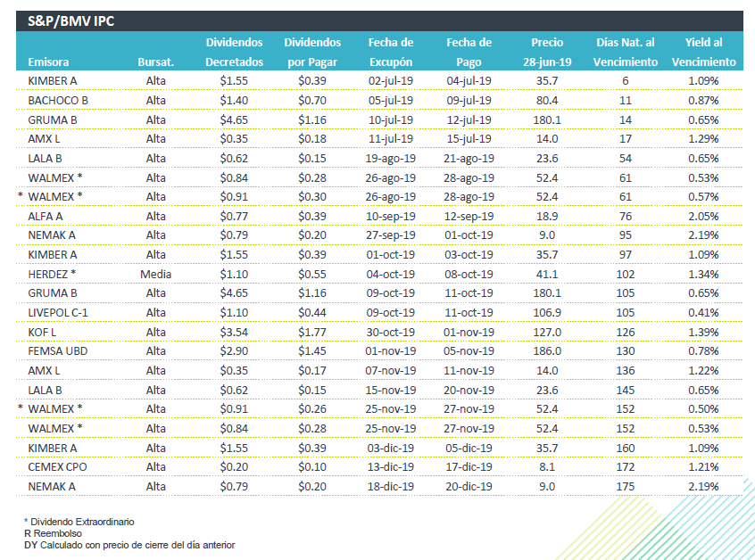Click the "$0.30" dividend payable for WALMEX
Screen dimensions: 755x560
tap(312, 197)
